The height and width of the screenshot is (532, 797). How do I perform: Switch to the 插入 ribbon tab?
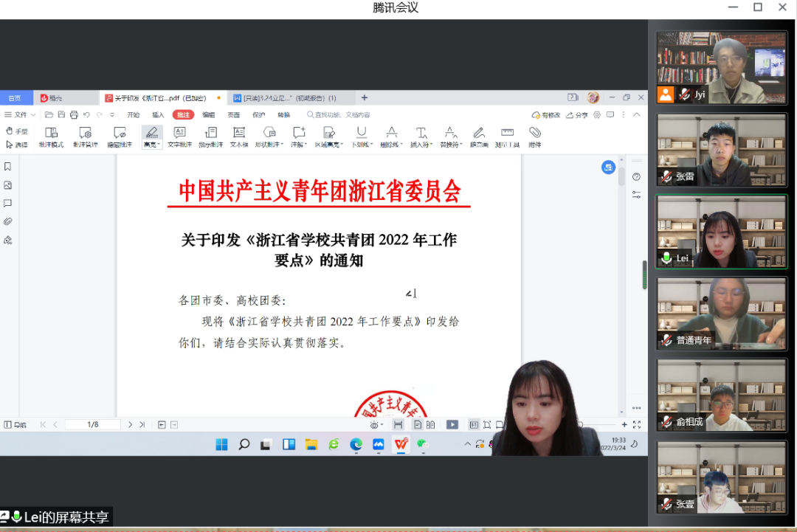point(158,115)
